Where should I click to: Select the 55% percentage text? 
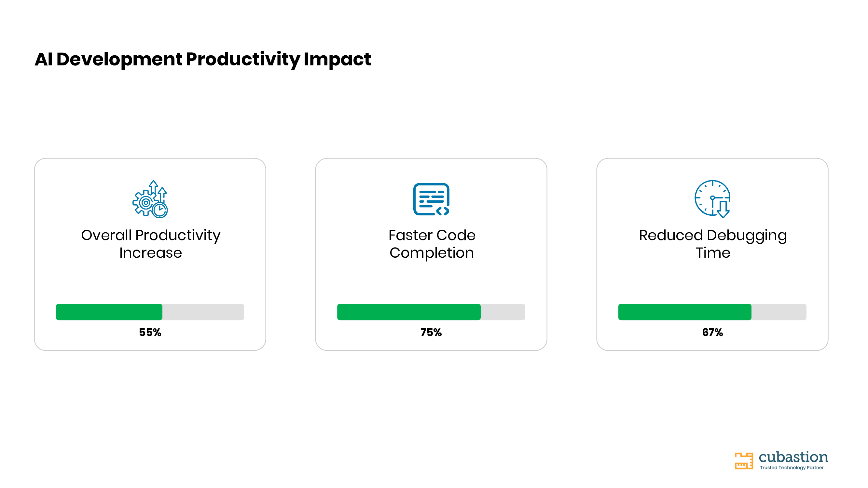pyautogui.click(x=150, y=332)
